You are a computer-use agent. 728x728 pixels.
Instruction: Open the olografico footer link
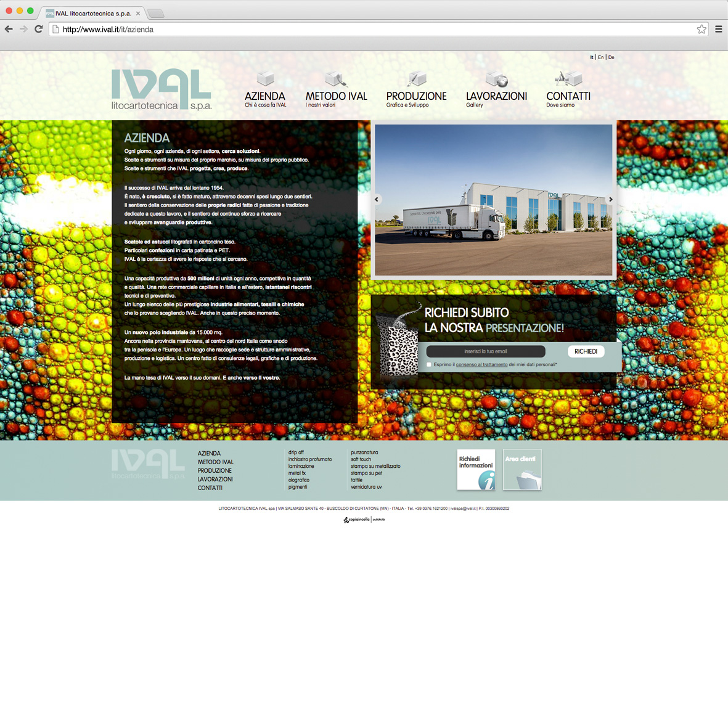[298, 480]
